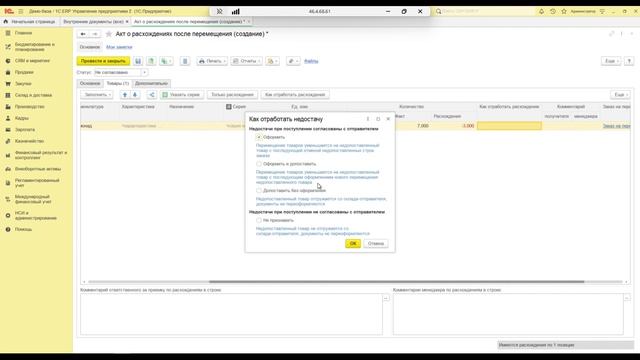The height and width of the screenshot is (360, 640).
Task: Open НСИ и администрирование sidebar section
Action: pos(36,216)
